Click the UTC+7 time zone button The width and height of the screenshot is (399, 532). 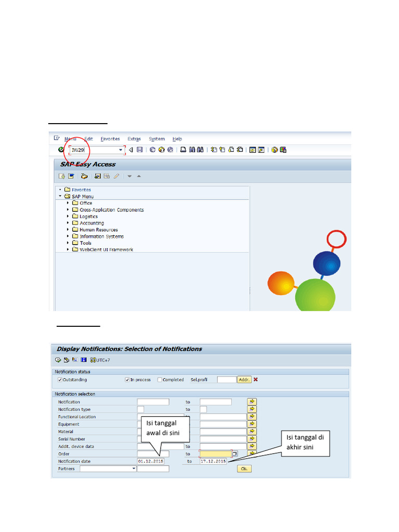point(100,360)
